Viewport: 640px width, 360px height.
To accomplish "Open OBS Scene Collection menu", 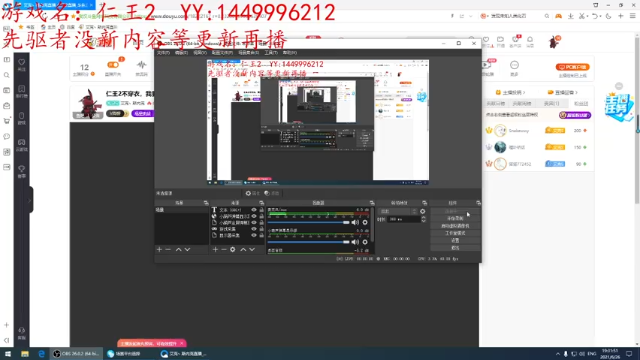I will pyautogui.click(x=249, y=53).
